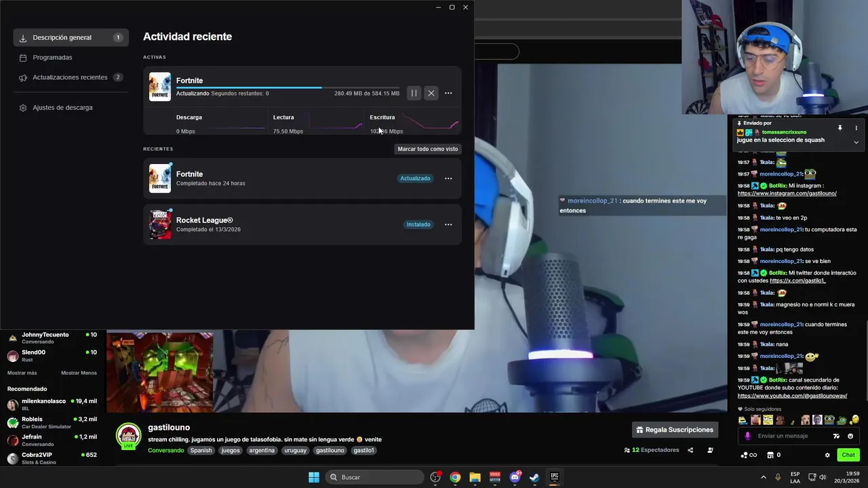Click the Instalado status badge
This screenshot has width=868, height=488.
pos(418,224)
